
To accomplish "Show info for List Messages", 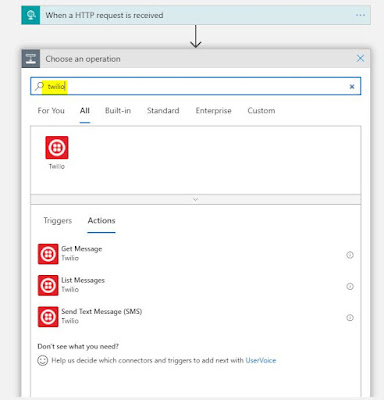I will pyautogui.click(x=350, y=286).
